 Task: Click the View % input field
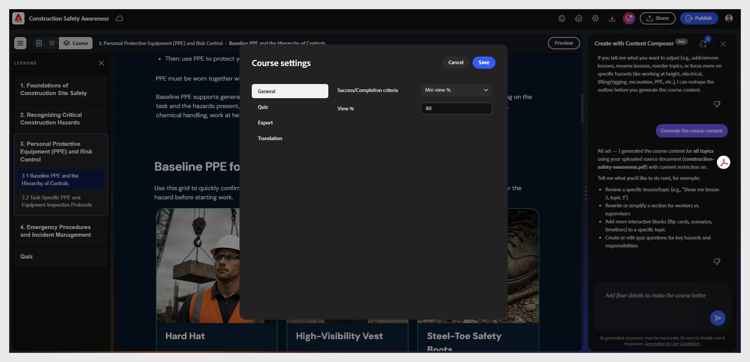456,109
